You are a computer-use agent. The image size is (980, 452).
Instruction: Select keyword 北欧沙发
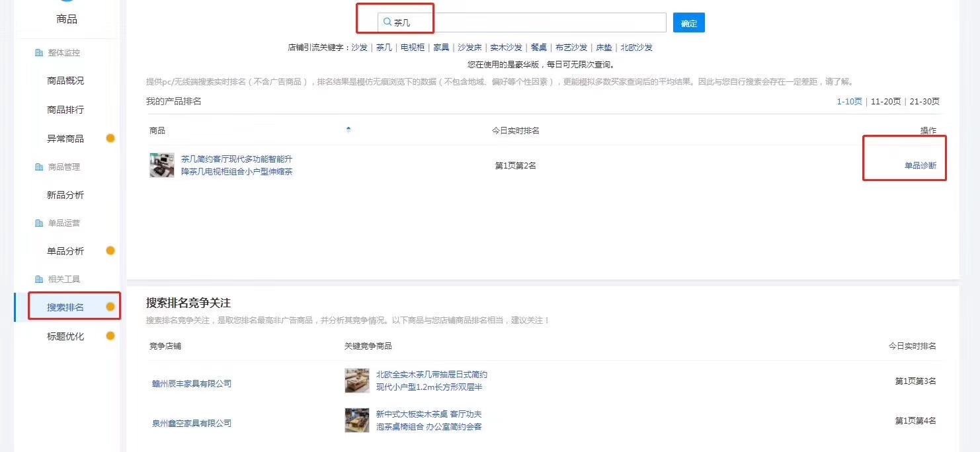pyautogui.click(x=636, y=48)
